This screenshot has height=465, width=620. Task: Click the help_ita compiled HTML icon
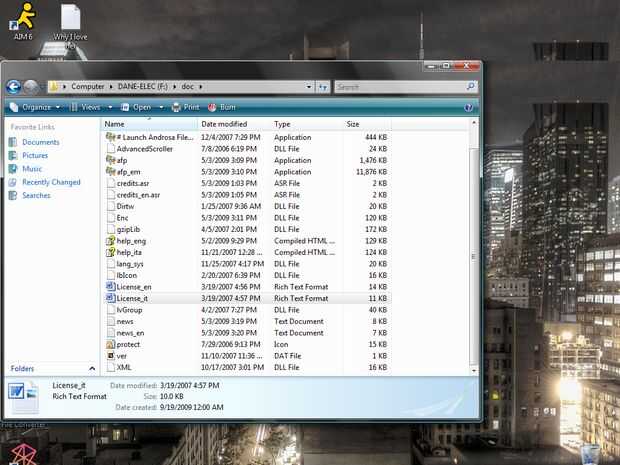[x=110, y=252]
